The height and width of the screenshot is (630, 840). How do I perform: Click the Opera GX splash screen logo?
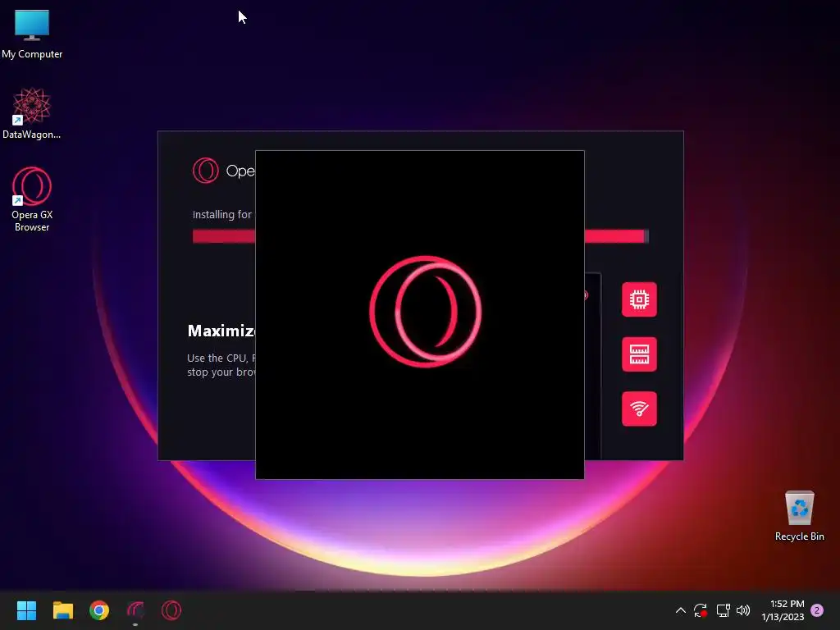pyautogui.click(x=426, y=312)
